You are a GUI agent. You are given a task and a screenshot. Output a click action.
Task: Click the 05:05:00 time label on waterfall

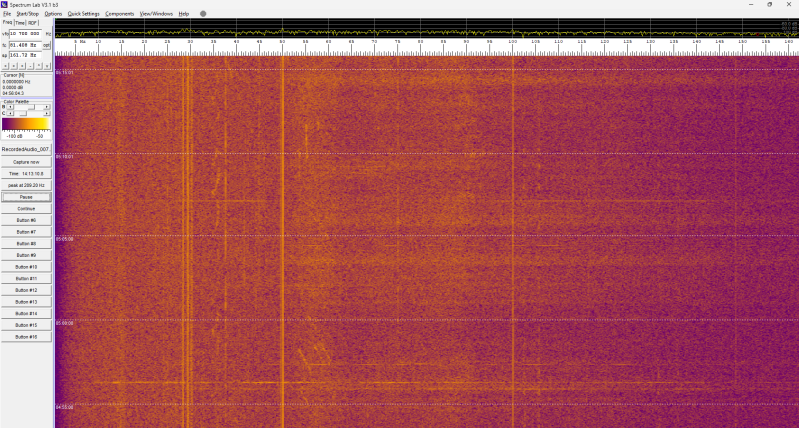[x=65, y=239]
